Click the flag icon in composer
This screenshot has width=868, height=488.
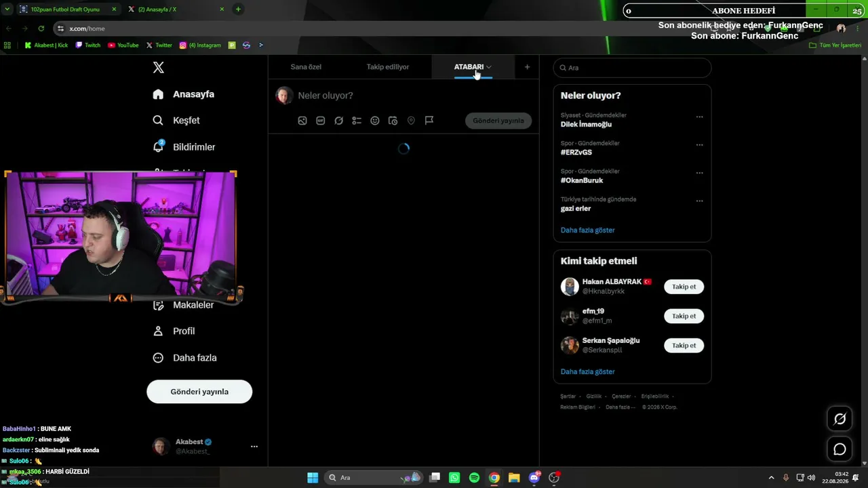[x=429, y=121]
